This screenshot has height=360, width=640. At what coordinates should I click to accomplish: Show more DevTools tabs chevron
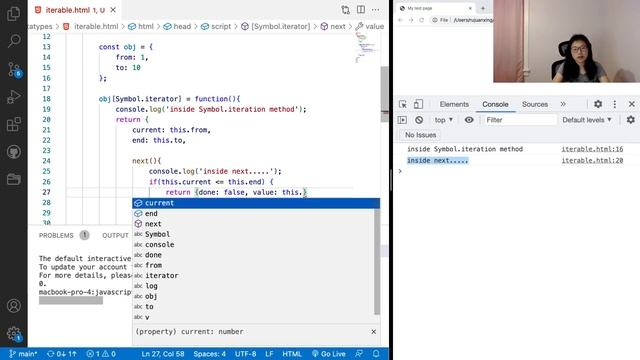[563, 104]
